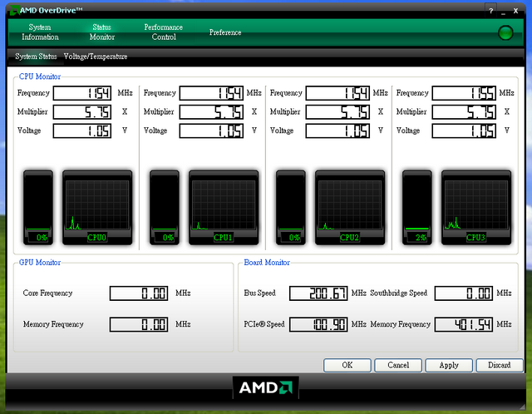This screenshot has height=414, width=532.
Task: Click the CPU3 label under the graph
Action: pos(475,237)
